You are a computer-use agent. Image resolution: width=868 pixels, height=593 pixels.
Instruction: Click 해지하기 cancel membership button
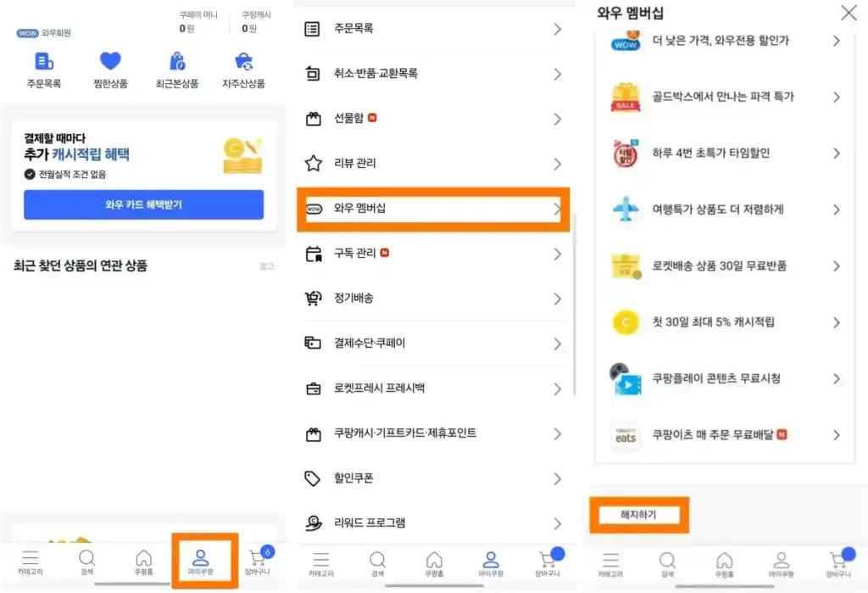tap(639, 515)
